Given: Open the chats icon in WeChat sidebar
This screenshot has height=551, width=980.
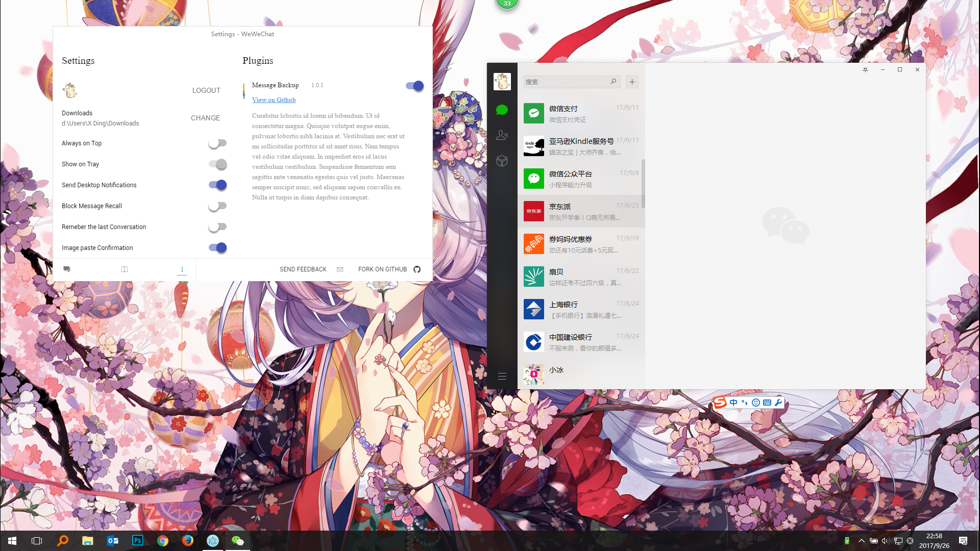Looking at the screenshot, I should point(502,110).
